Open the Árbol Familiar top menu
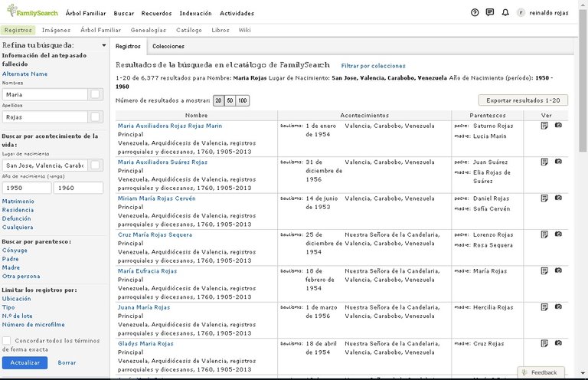 pyautogui.click(x=86, y=13)
